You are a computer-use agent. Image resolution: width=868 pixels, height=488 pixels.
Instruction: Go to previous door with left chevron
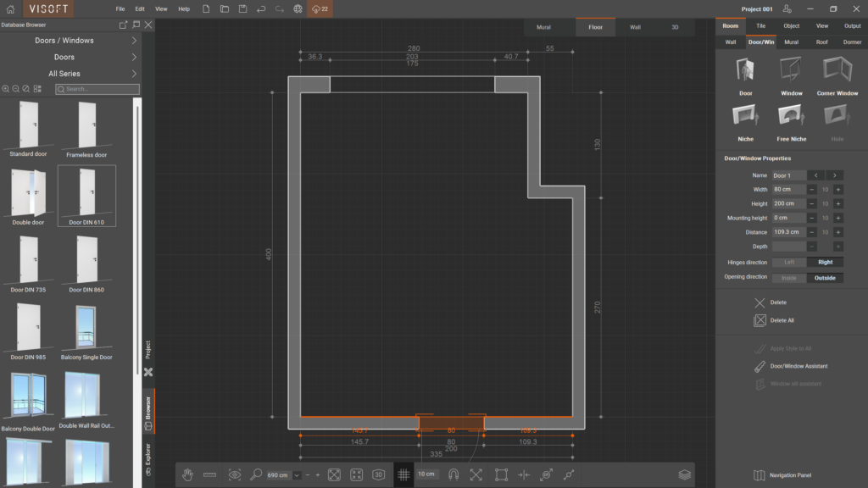[x=816, y=175]
